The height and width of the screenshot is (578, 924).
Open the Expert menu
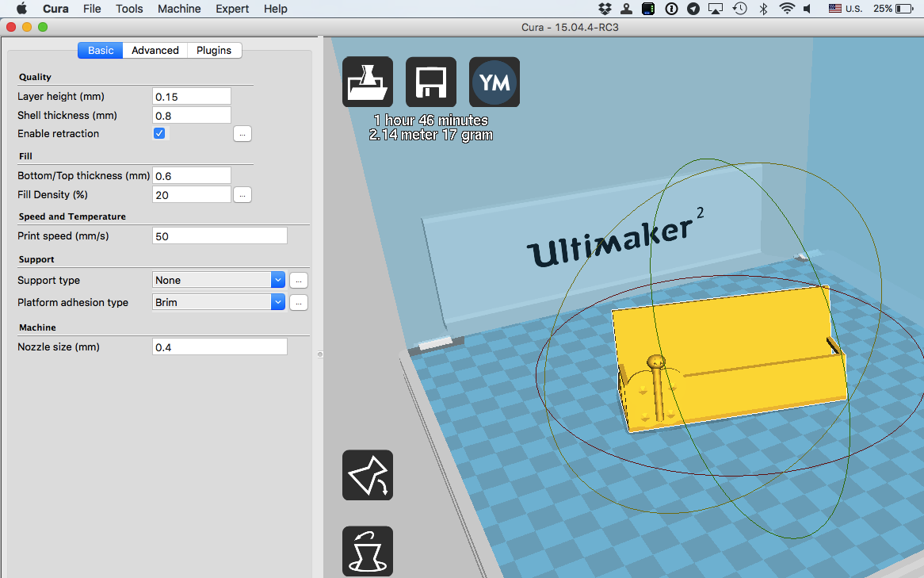tap(232, 9)
